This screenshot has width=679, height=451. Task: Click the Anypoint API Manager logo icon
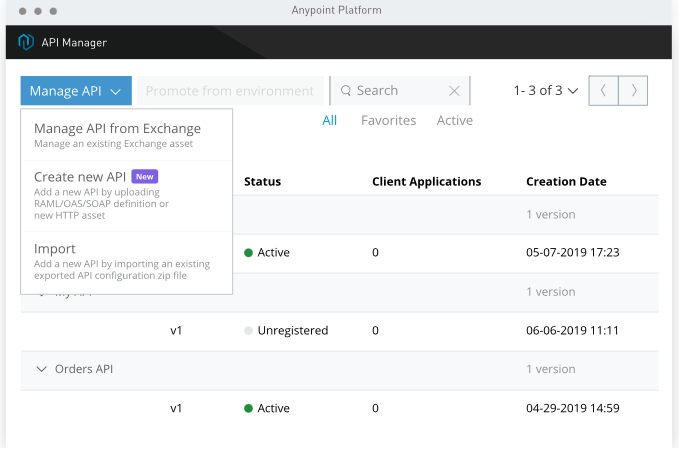coord(26,42)
